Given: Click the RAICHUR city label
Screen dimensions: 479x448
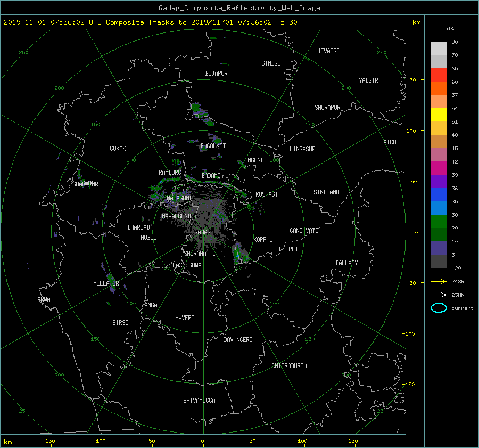Looking at the screenshot, I should point(391,142).
